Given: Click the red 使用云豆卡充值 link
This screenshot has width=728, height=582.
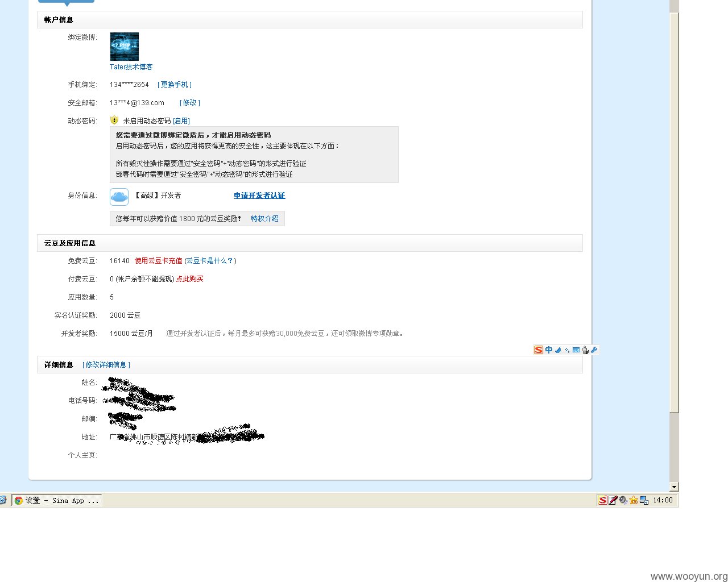Looking at the screenshot, I should click(x=159, y=261).
